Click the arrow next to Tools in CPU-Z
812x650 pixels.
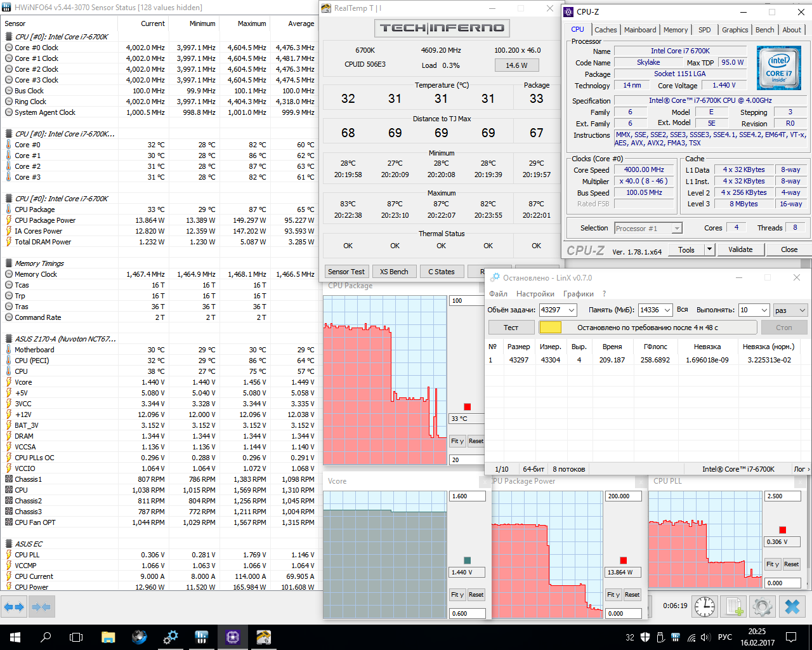coord(709,249)
